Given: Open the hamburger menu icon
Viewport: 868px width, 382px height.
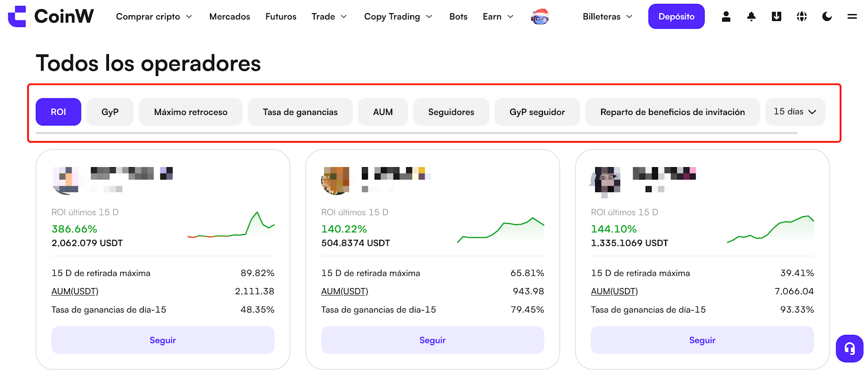Looking at the screenshot, I should 852,17.
